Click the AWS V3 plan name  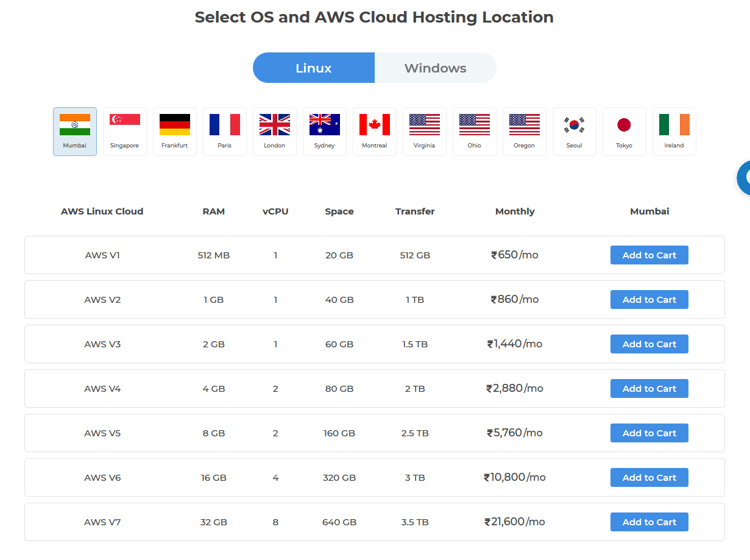point(102,344)
